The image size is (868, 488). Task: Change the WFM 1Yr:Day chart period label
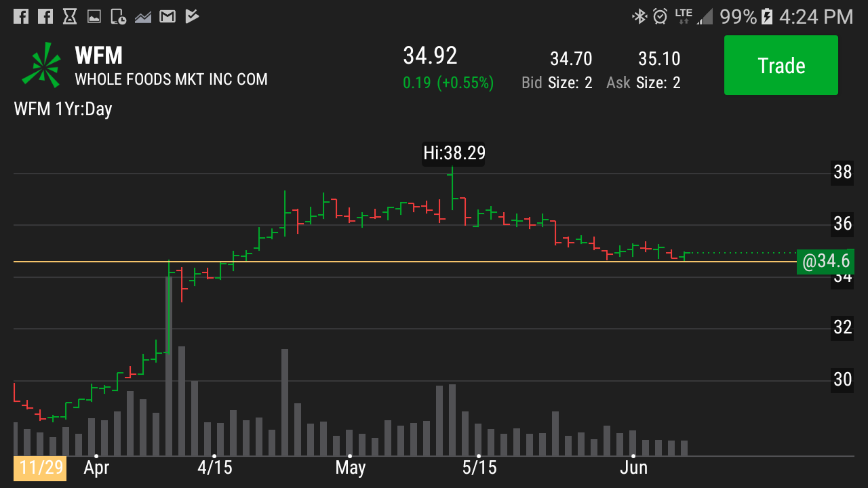pyautogui.click(x=63, y=108)
